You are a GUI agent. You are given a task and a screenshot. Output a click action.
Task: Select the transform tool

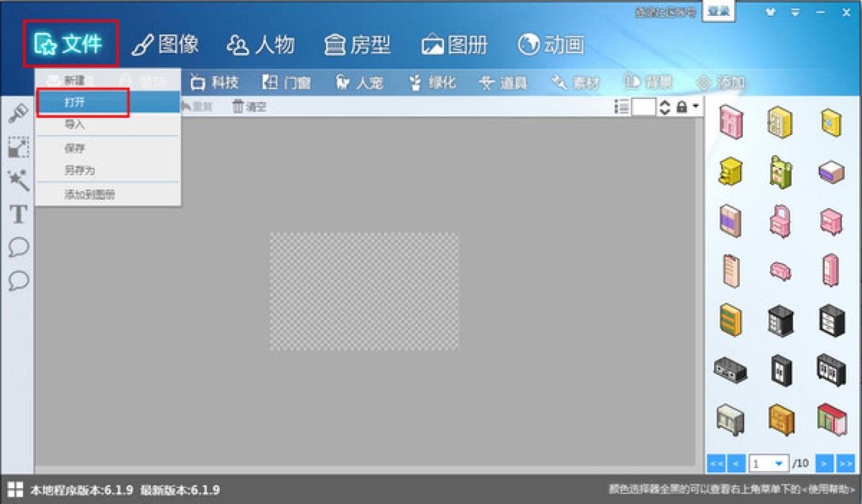pos(18,149)
